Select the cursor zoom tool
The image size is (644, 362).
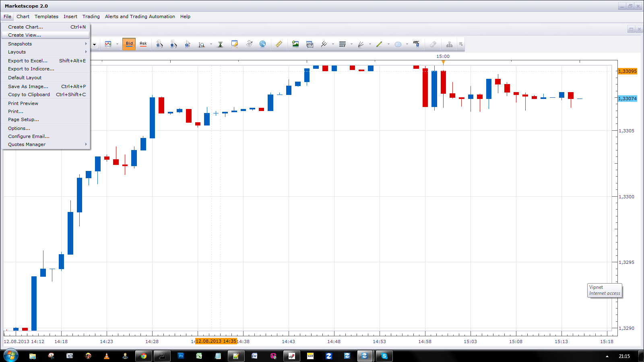tap(187, 44)
